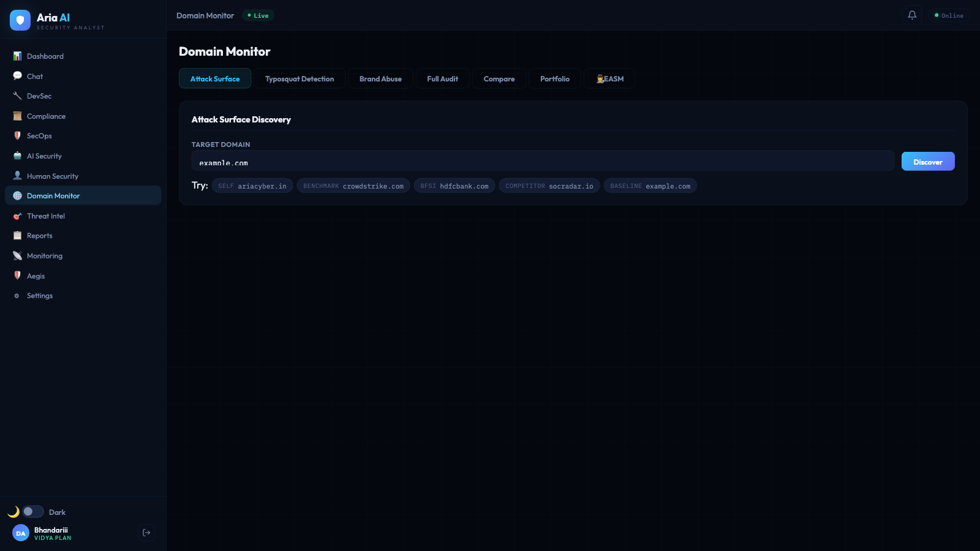Select the Full Audit tab

point(442,78)
